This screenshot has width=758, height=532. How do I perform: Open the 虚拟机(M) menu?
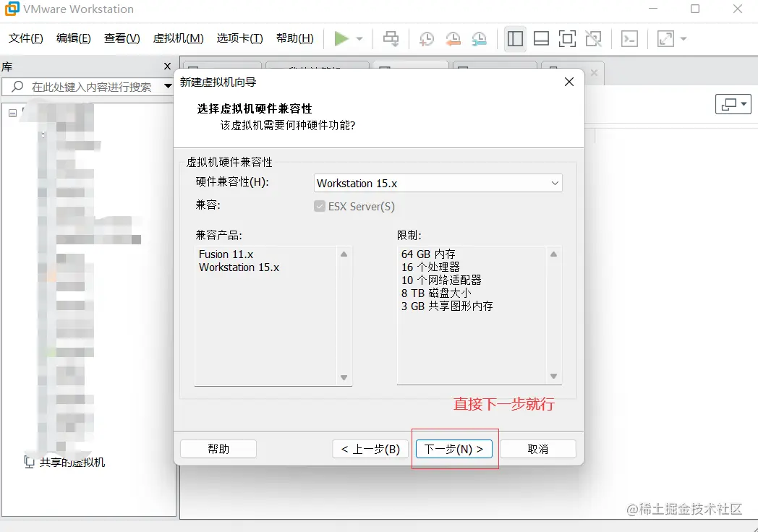coord(179,38)
